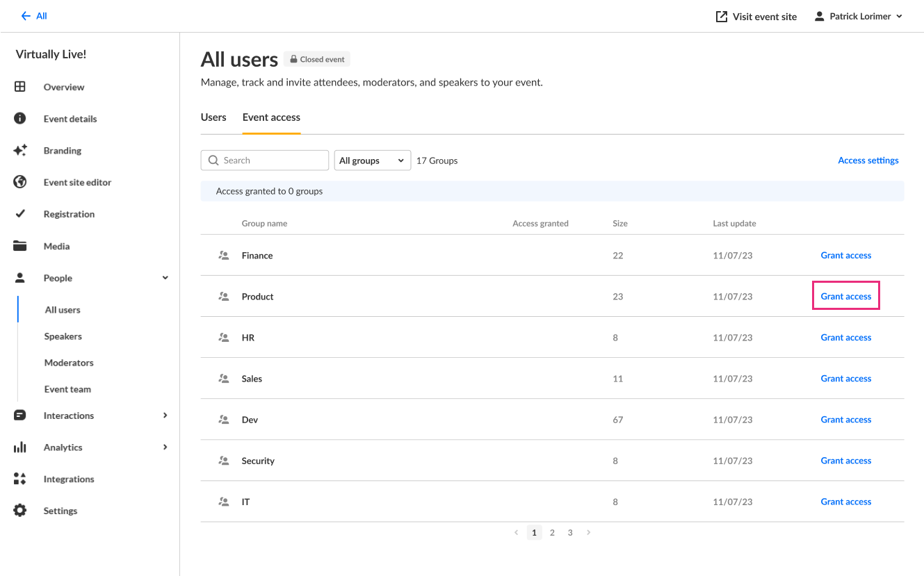Grant access to the Product group
924x576 pixels.
click(x=845, y=297)
